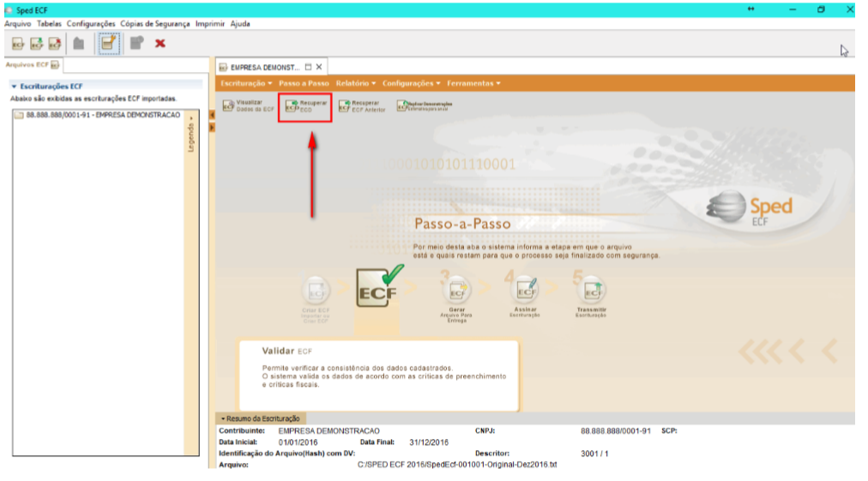This screenshot has width=868, height=481.
Task: Select the Passo a Passo tab
Action: coord(304,83)
